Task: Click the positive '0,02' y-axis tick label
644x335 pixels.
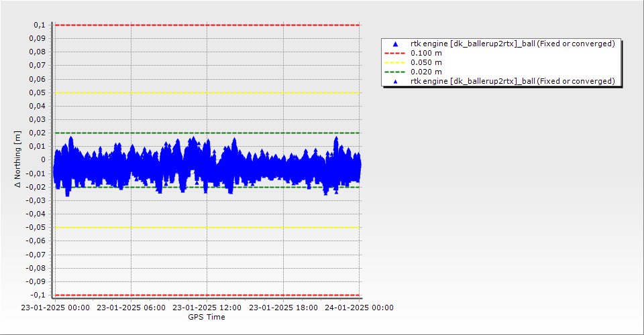Action: coord(38,133)
